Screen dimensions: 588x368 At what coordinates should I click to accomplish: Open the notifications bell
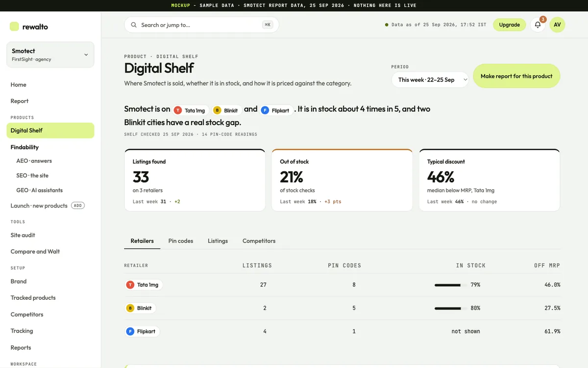[x=538, y=25]
